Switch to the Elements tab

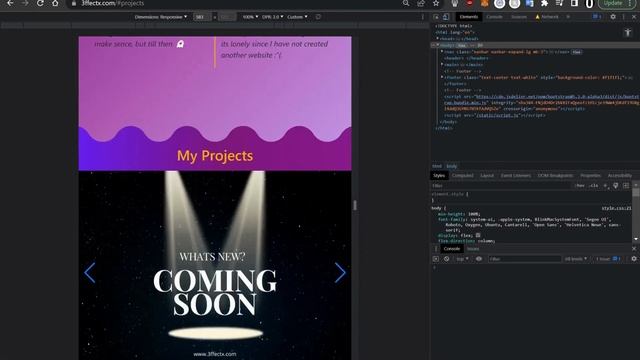click(x=468, y=17)
